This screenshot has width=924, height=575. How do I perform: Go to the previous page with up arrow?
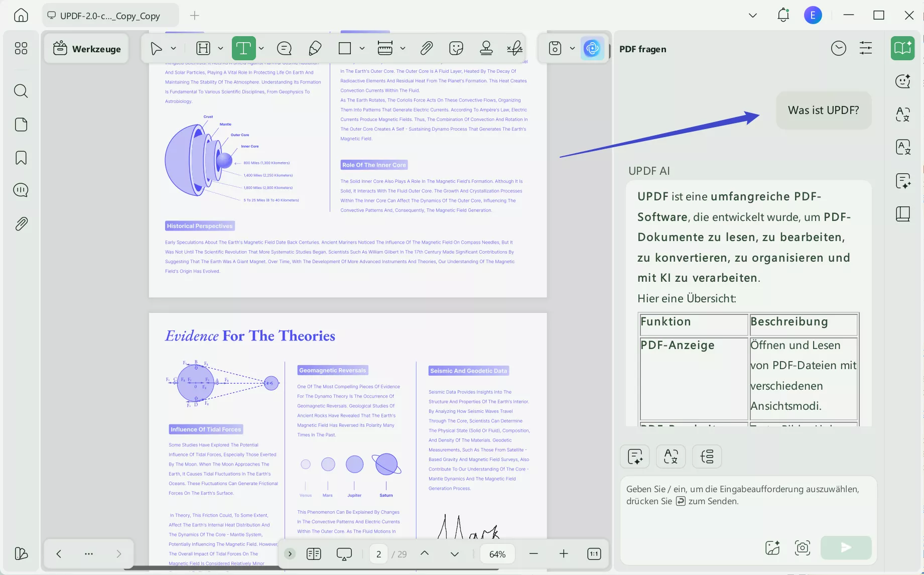[425, 553]
